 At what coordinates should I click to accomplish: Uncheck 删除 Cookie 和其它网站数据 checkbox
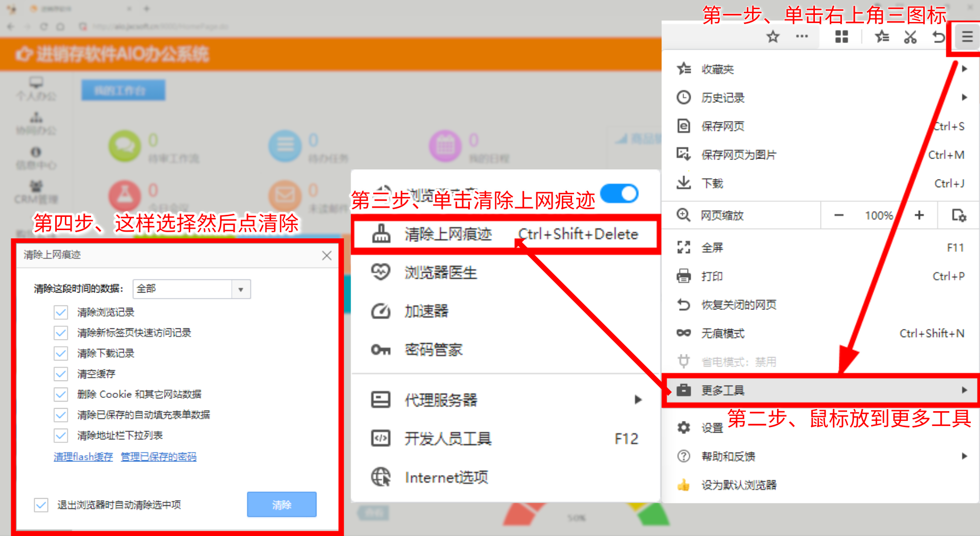(60, 394)
